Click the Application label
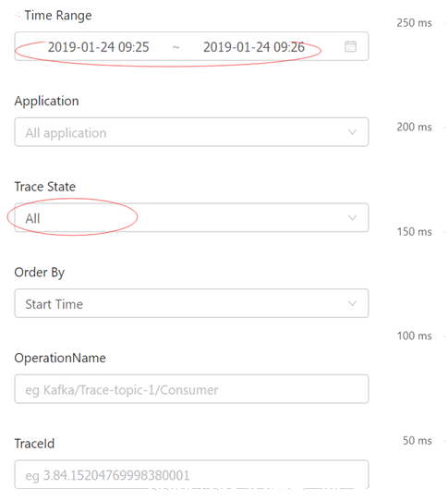 coord(46,102)
